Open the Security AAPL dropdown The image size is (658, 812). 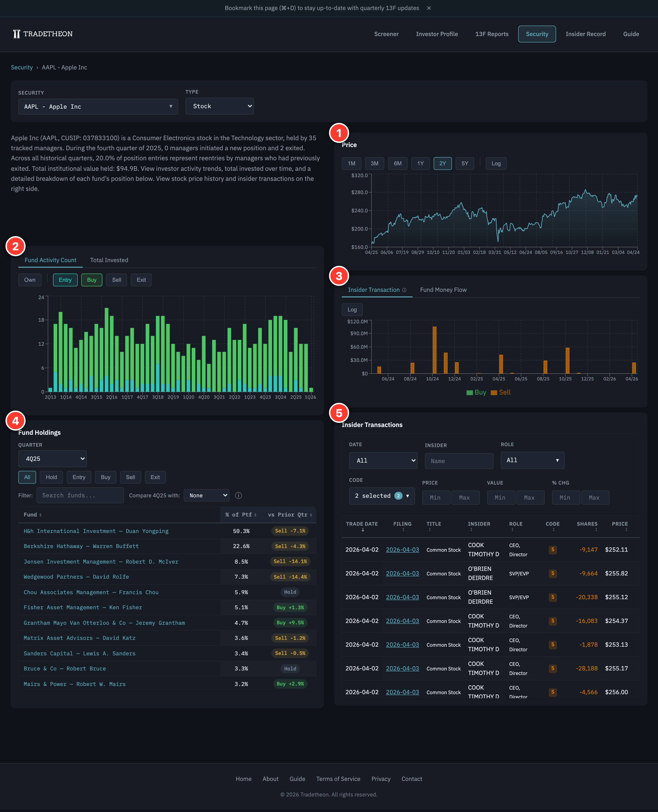(x=98, y=107)
